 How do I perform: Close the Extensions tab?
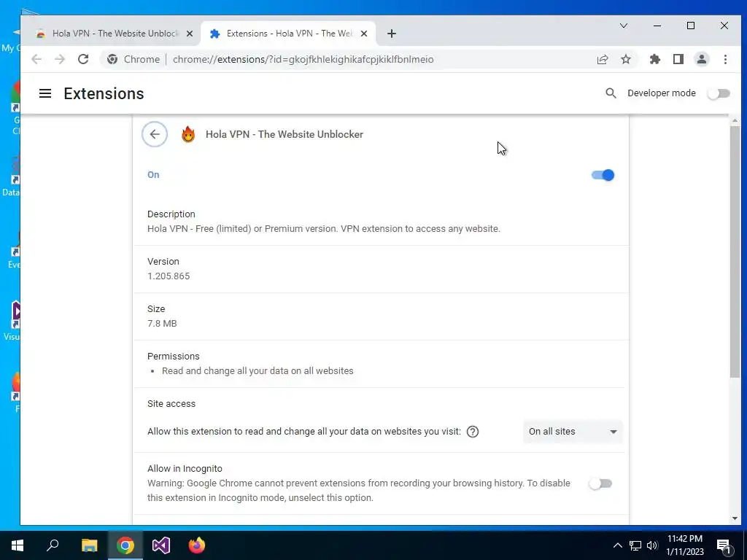pyautogui.click(x=364, y=34)
